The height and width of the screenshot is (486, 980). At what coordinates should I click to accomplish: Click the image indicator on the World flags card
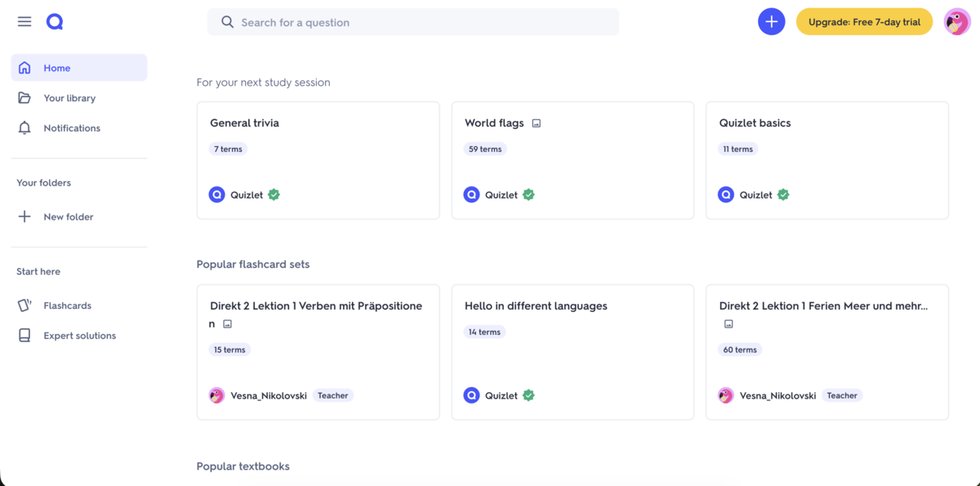(x=536, y=123)
